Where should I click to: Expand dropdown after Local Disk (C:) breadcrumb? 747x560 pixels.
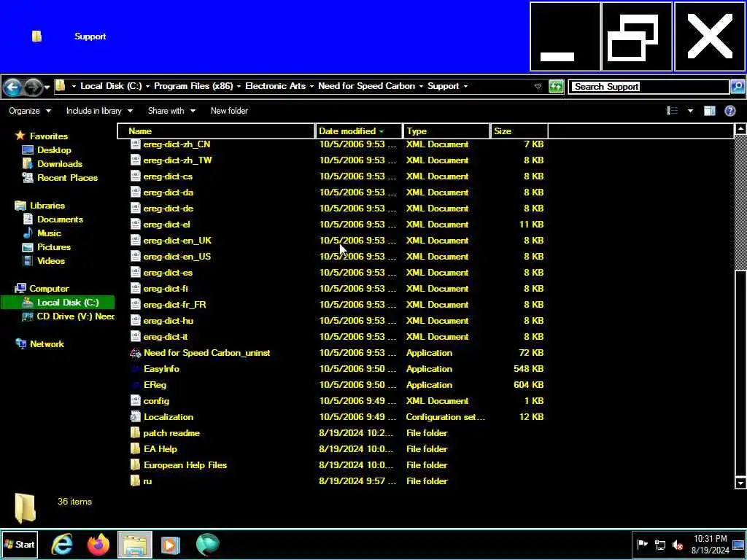pyautogui.click(x=147, y=86)
